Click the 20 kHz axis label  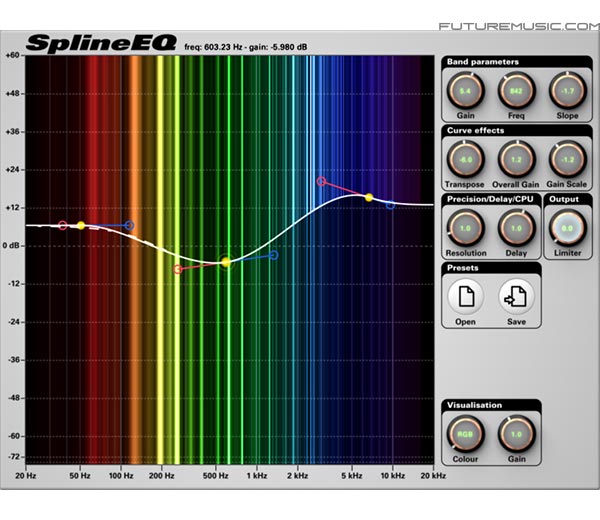click(x=433, y=476)
